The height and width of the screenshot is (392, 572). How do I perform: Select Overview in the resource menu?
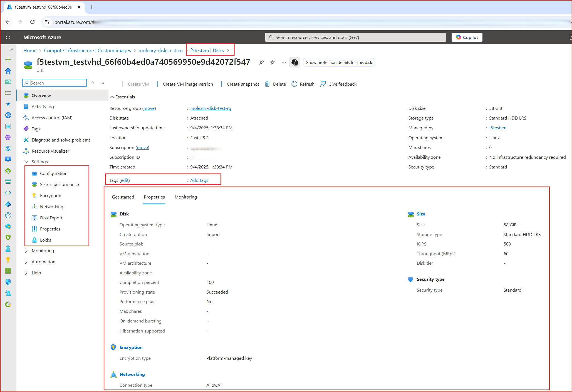pos(63,95)
